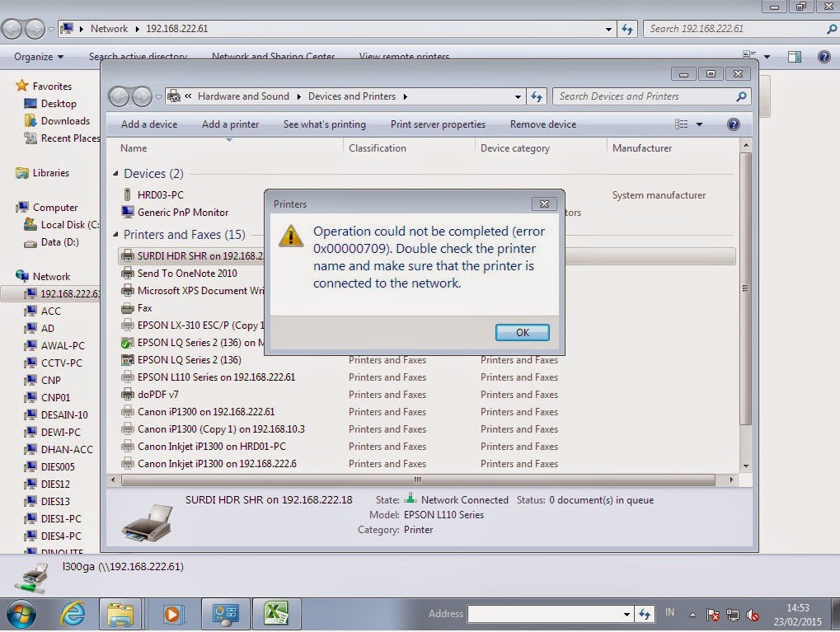Click the taskbar Address input field

pos(544,615)
